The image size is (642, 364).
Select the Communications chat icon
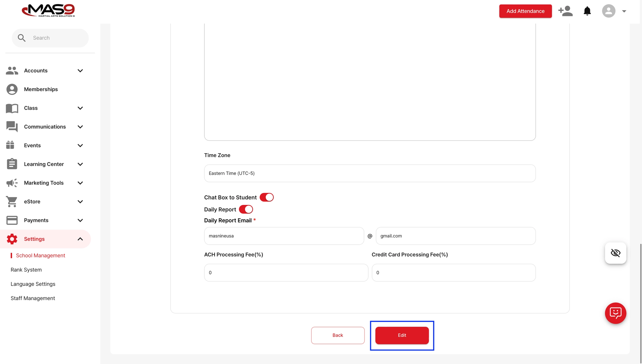pos(12,127)
